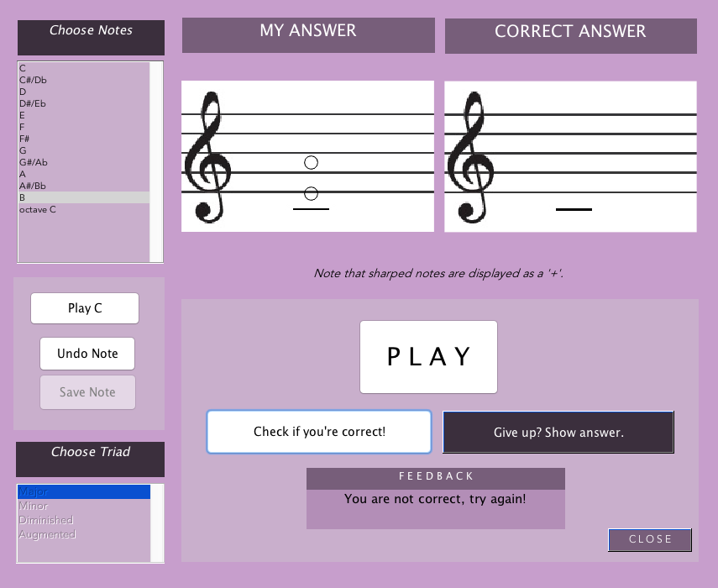Select Major in Choose Triad list
Image resolution: width=718 pixels, height=588 pixels.
click(x=84, y=492)
